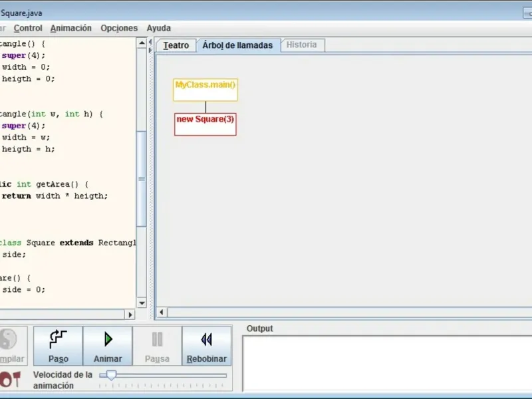The width and height of the screenshot is (532, 399).
Task: Open the Animación menu
Action: (x=71, y=28)
